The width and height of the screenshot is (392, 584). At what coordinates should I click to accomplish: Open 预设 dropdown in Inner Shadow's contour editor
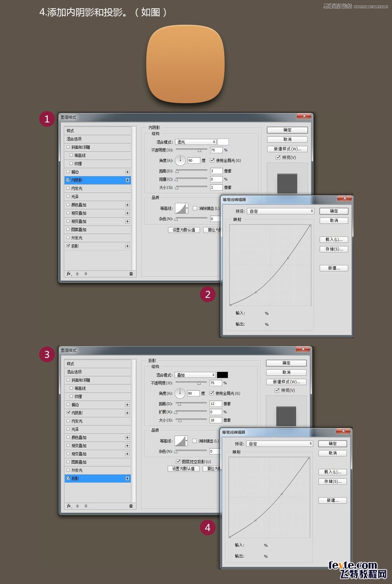pos(281,211)
